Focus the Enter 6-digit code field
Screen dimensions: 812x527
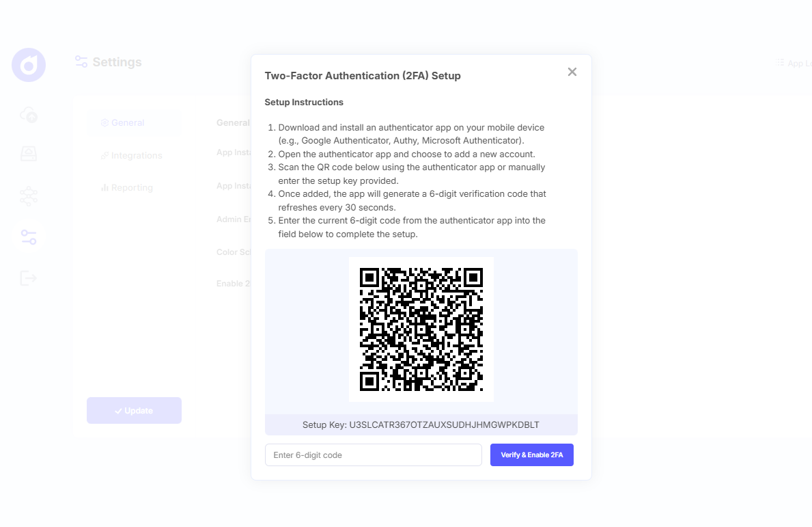(373, 455)
